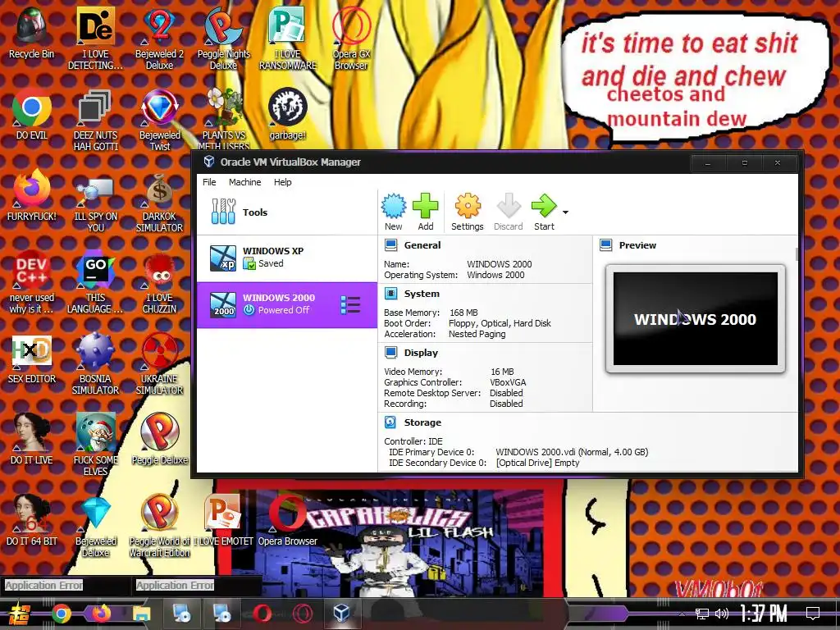Switch to VirtualBox taskbar button
The image size is (840, 630).
tap(341, 613)
